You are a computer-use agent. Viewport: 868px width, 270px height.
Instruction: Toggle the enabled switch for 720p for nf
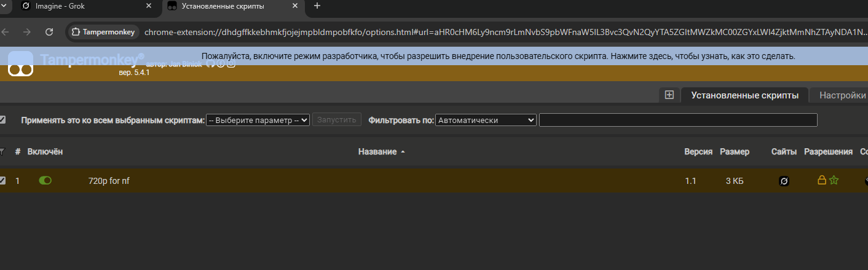[x=45, y=181]
